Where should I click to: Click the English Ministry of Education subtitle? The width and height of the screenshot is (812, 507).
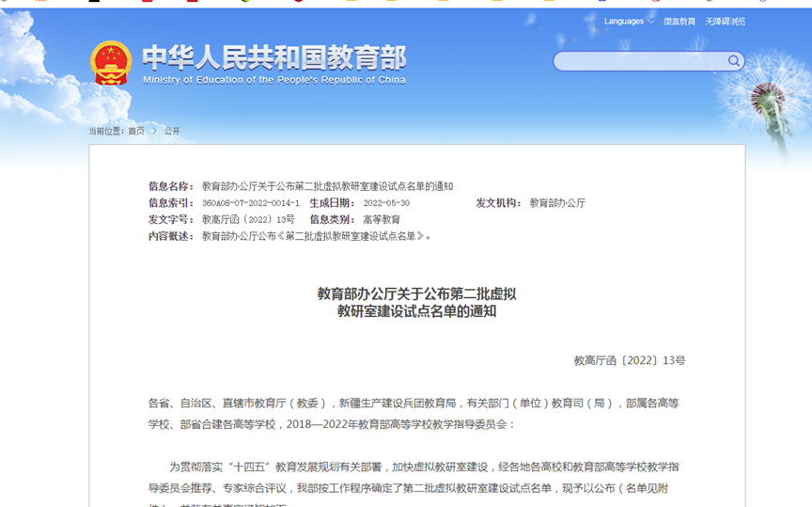click(x=273, y=80)
